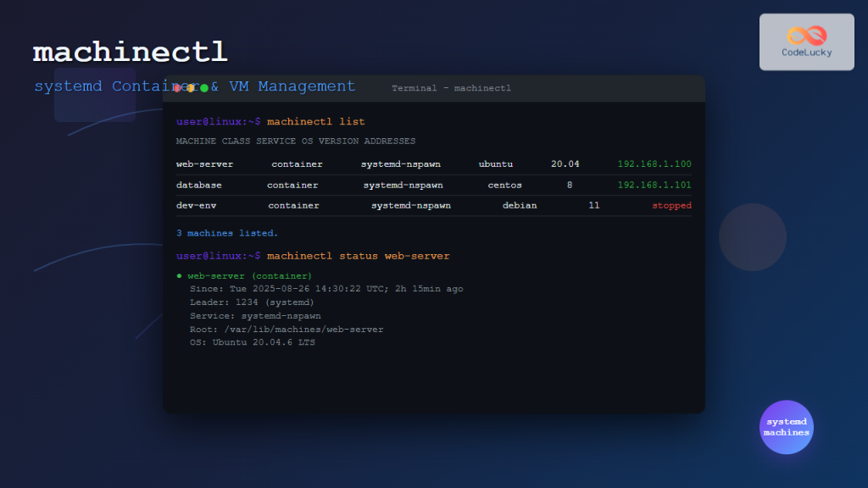
Task: Select the purple systemd machines badge
Action: (787, 428)
